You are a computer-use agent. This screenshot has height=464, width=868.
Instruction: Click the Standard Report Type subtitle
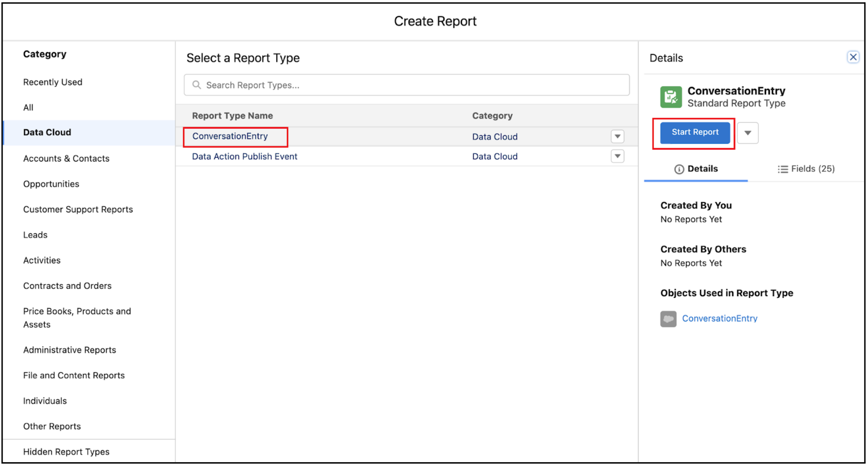[x=736, y=103]
